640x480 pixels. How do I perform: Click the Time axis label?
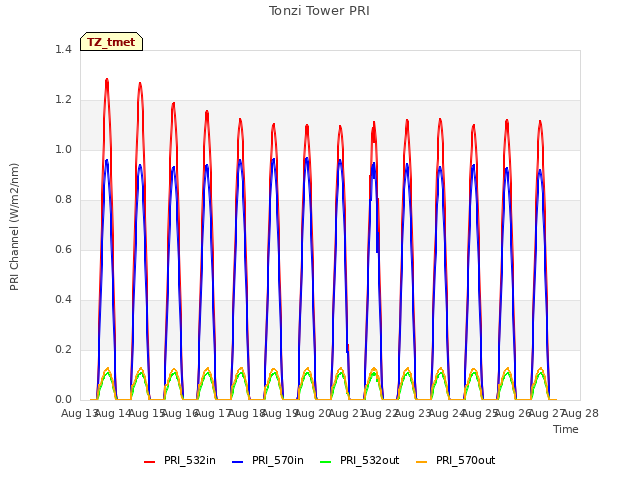pyautogui.click(x=566, y=429)
